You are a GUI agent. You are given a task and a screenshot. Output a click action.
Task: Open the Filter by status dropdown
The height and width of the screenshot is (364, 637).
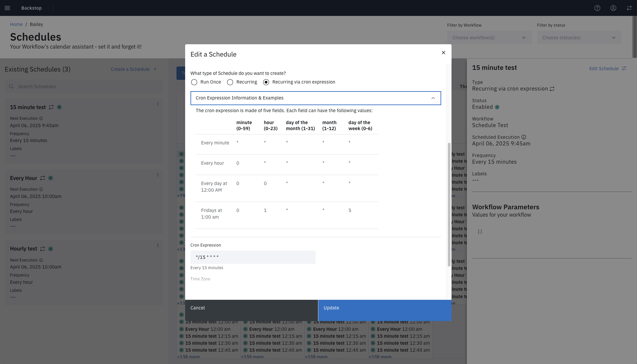click(x=579, y=38)
